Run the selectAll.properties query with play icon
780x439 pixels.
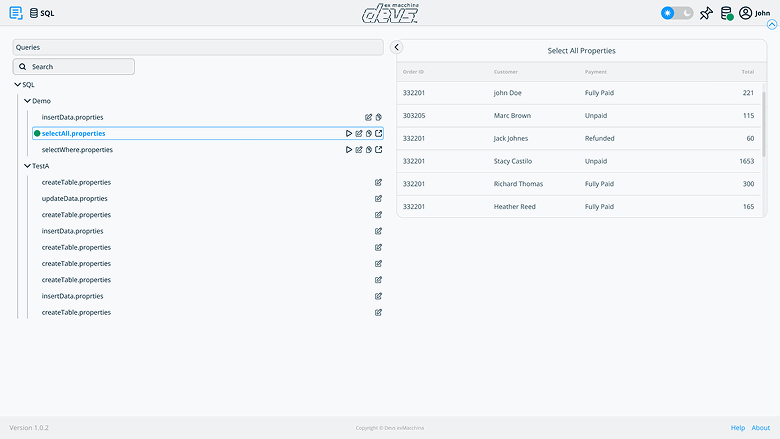pyautogui.click(x=349, y=133)
